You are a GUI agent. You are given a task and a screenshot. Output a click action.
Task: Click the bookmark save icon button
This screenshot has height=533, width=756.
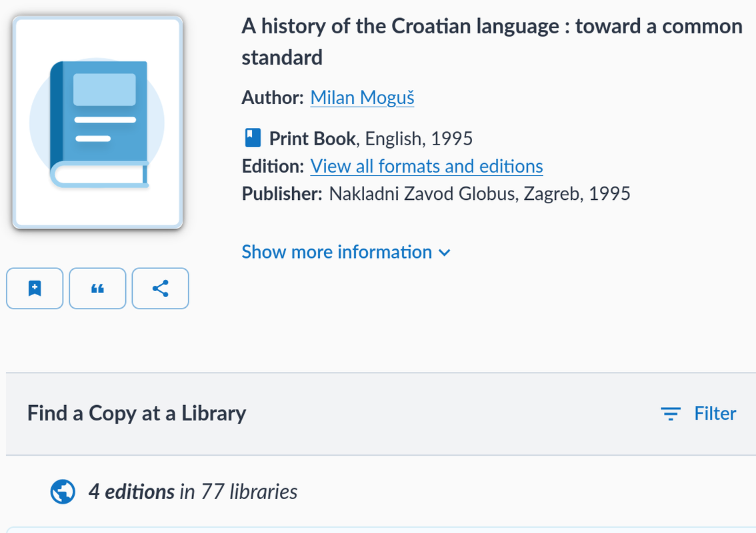click(x=35, y=288)
